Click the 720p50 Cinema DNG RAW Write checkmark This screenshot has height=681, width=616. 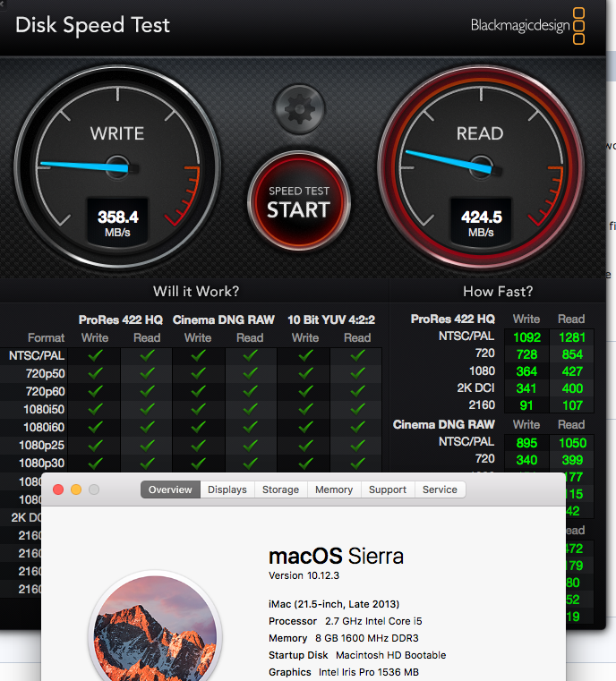198,373
